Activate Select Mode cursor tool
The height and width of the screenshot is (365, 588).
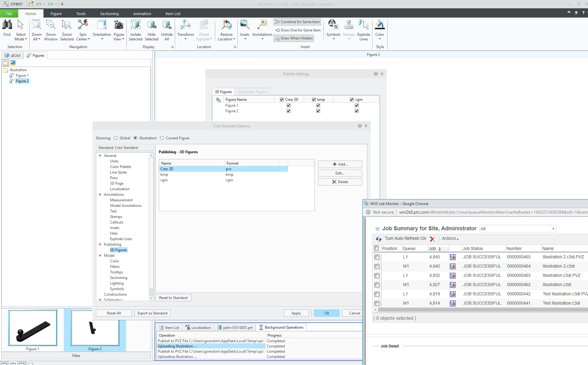coord(21,25)
